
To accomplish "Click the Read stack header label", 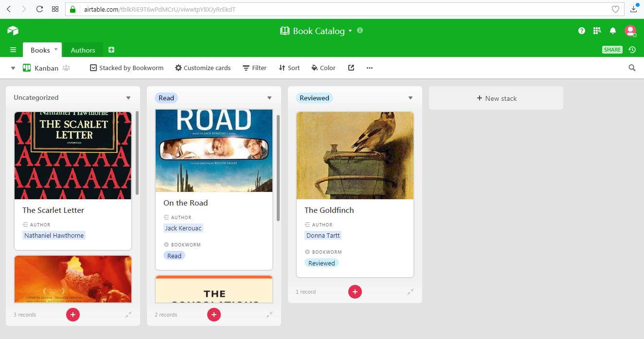I will pos(166,98).
